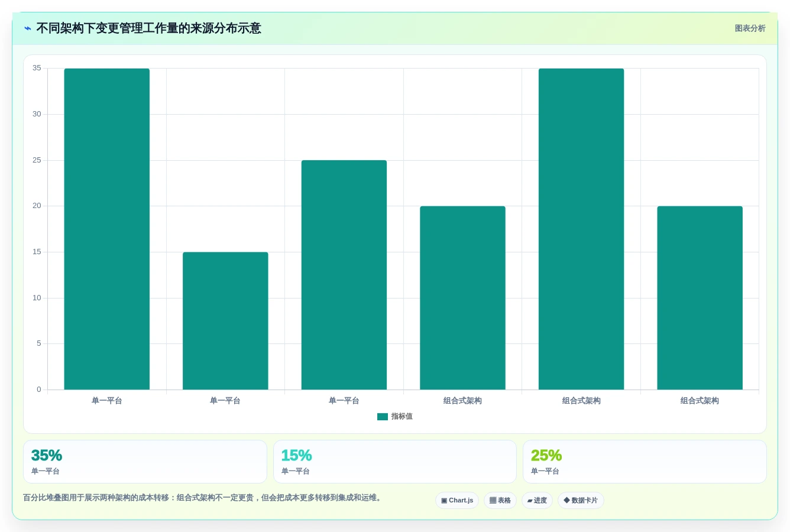
Task: Select the chart title 不同架构下变更管理工作量的来源分布示意
Action: tap(148, 28)
